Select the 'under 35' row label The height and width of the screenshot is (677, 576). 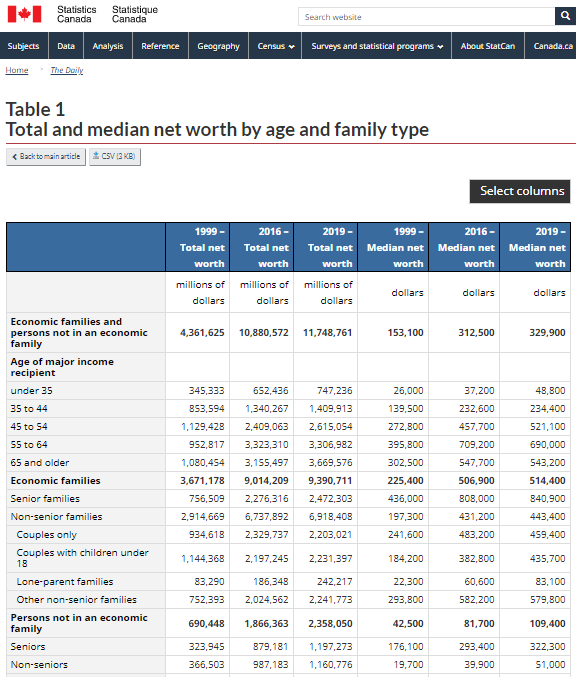pos(32,391)
